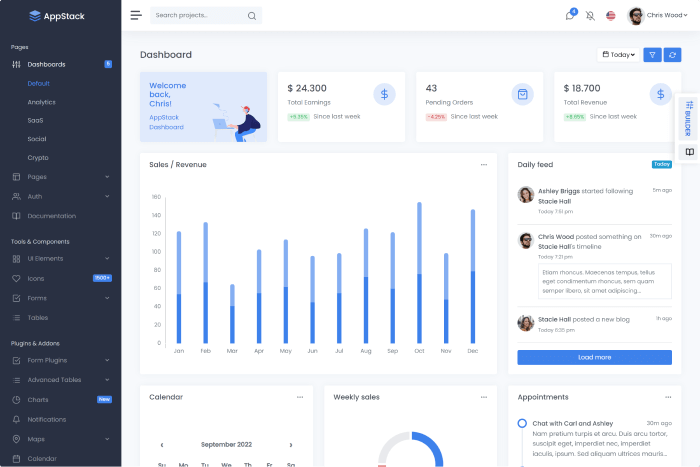Click the book icon below Builder
Image resolution: width=700 pixels, height=467 pixels.
pos(689,152)
